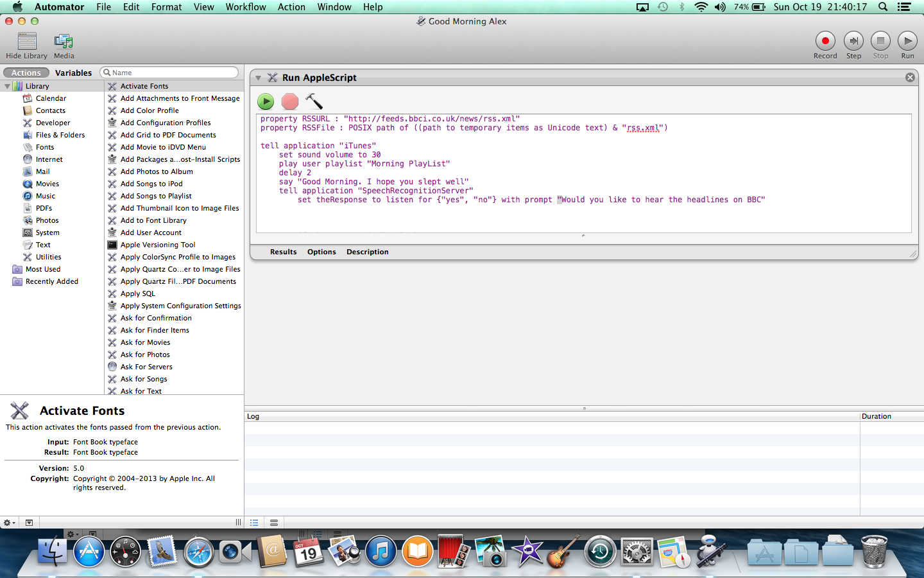
Task: Open the Results tab of the action
Action: [283, 252]
